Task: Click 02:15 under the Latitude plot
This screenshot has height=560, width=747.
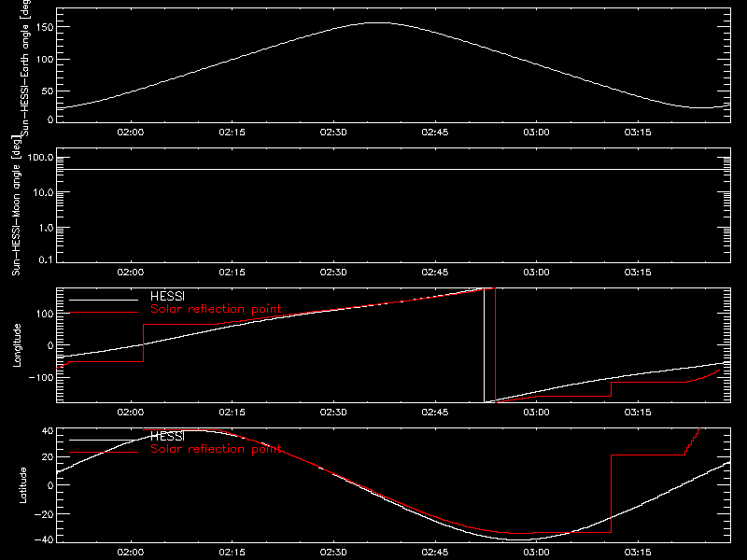Action: click(x=232, y=552)
